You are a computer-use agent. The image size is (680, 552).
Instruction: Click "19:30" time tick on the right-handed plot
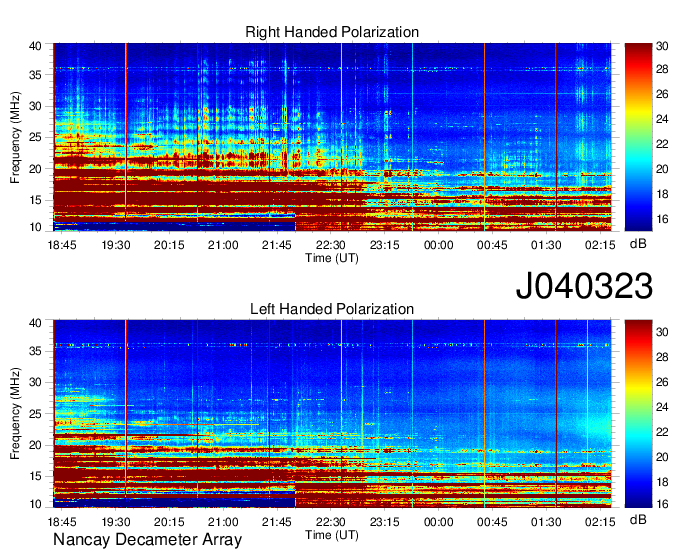pyautogui.click(x=116, y=245)
